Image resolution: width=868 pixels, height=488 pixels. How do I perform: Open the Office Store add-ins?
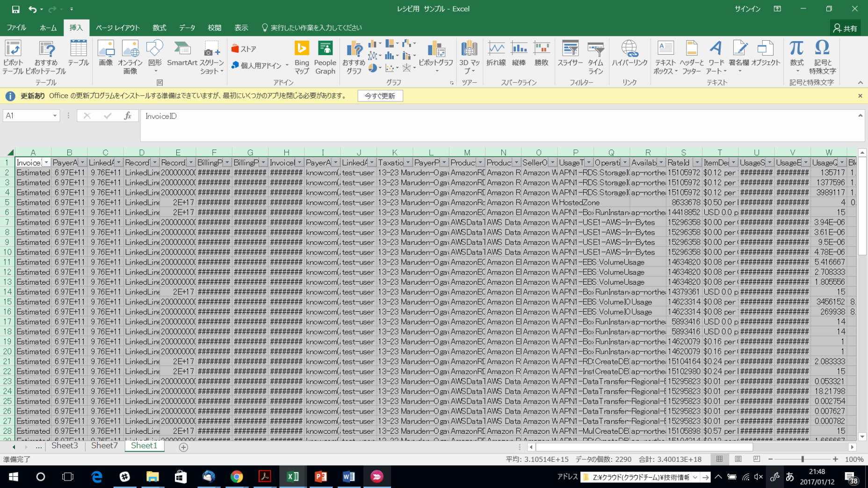click(244, 49)
